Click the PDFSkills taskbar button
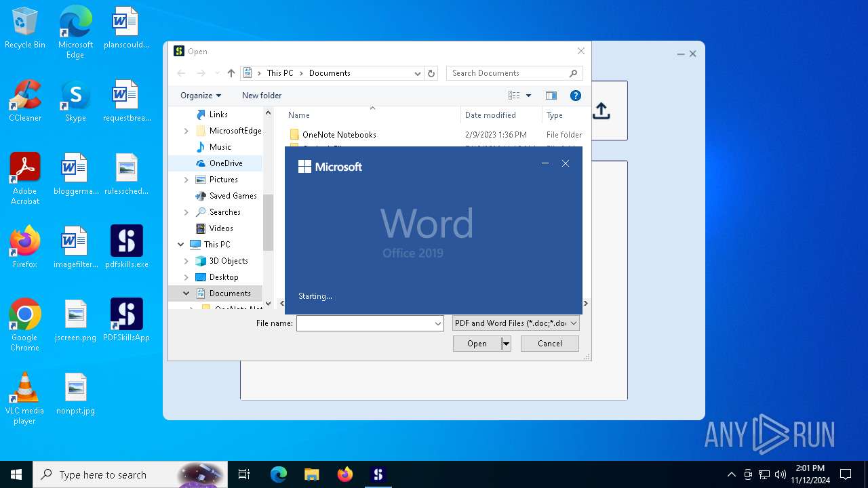This screenshot has height=488, width=868. click(378, 474)
